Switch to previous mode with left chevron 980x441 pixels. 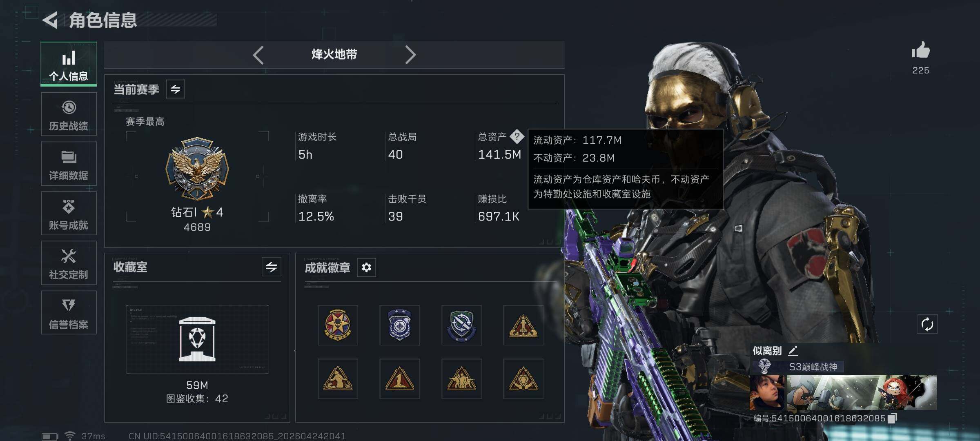tap(258, 55)
